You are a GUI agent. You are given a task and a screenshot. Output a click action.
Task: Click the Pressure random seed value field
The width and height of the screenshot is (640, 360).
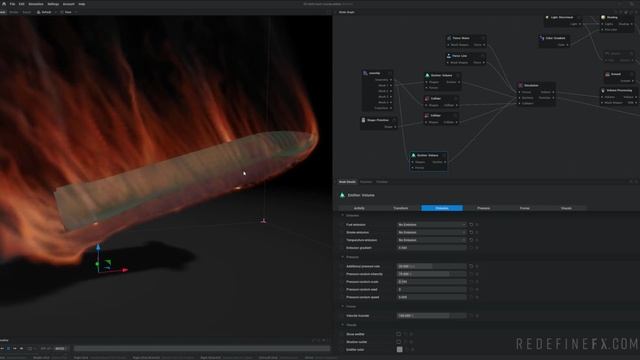(431, 289)
